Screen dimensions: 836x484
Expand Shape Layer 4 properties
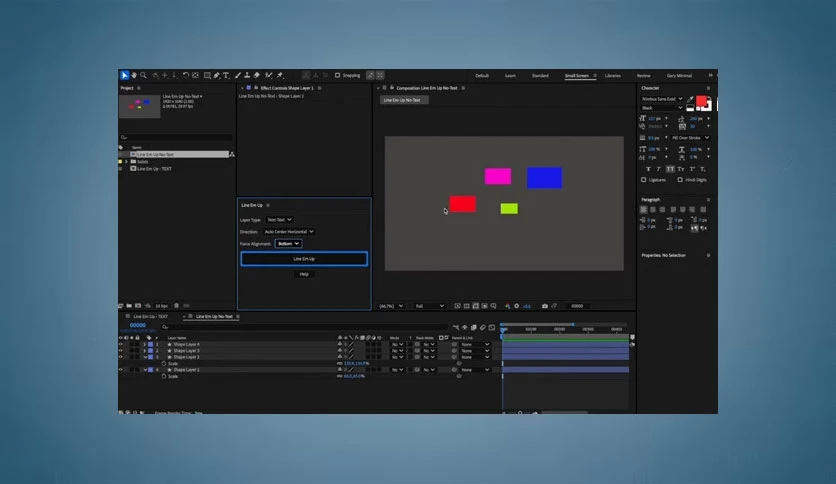click(145, 344)
